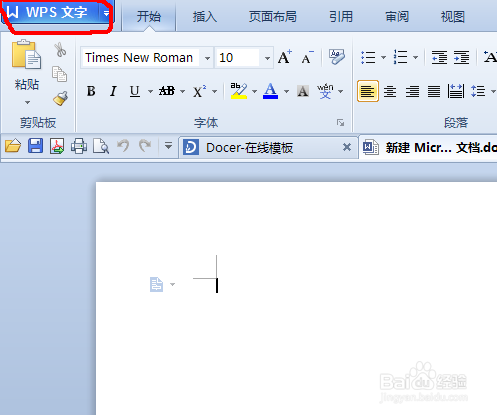Open numbered list style dropdown
The width and height of the screenshot is (497, 415).
click(x=415, y=58)
